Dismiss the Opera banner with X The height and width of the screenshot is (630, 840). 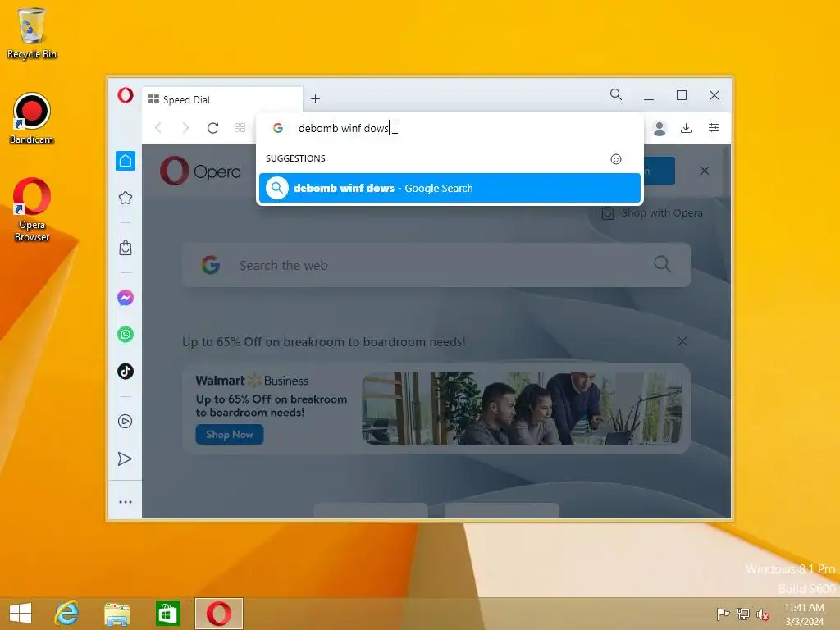705,171
